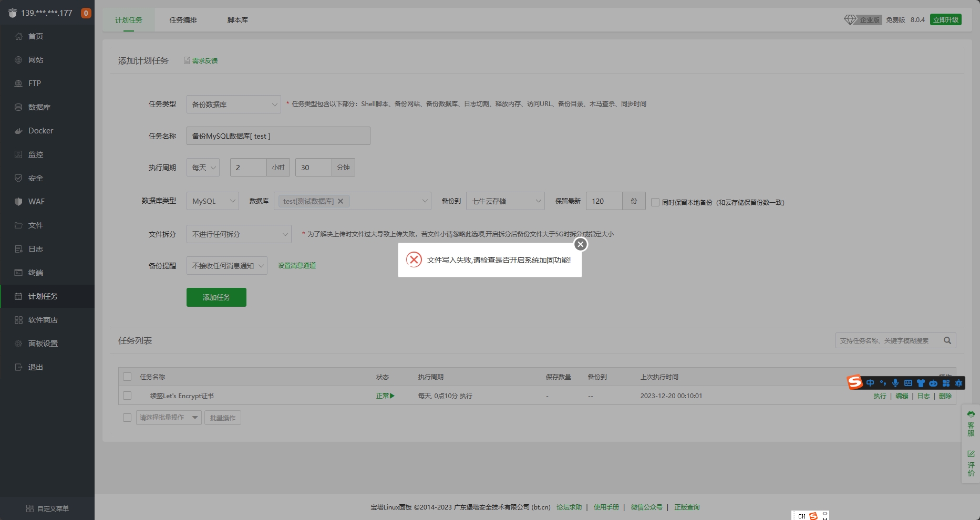The width and height of the screenshot is (980, 520).
Task: Remove the test[测试数据库] tag
Action: pos(341,201)
